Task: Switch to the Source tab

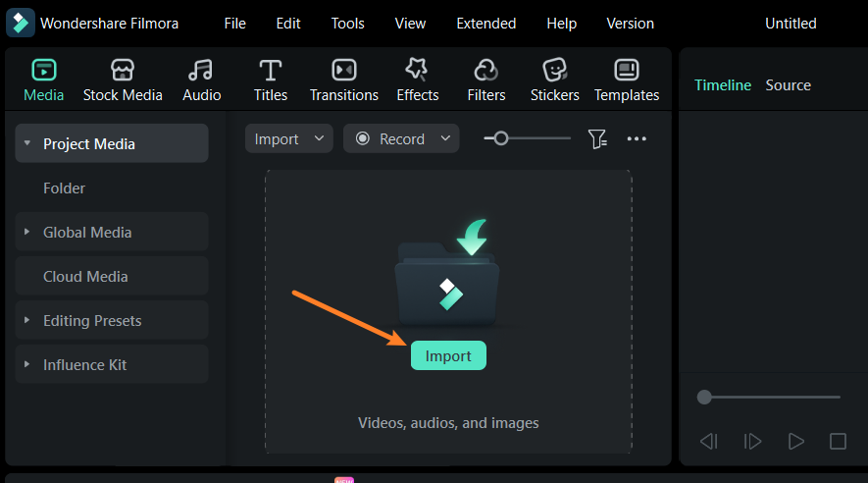Action: (x=788, y=85)
